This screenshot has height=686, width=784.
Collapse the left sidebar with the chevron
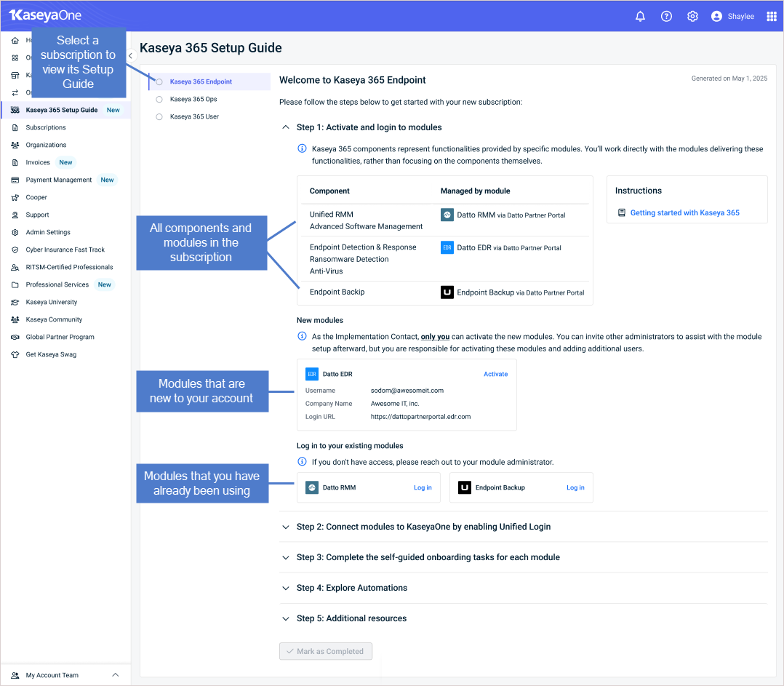[x=130, y=56]
